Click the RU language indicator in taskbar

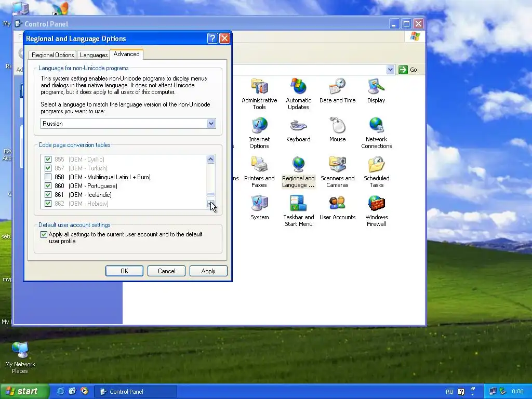(x=449, y=392)
